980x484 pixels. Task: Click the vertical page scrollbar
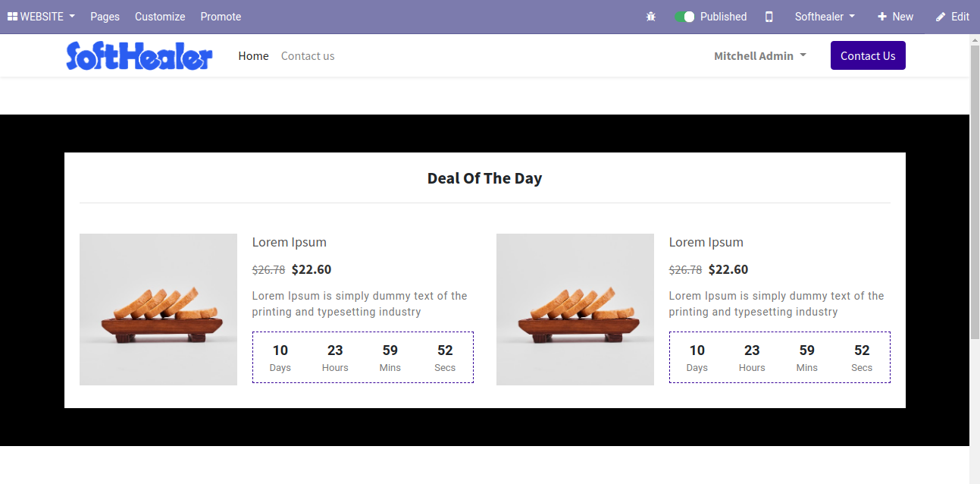coord(975,190)
